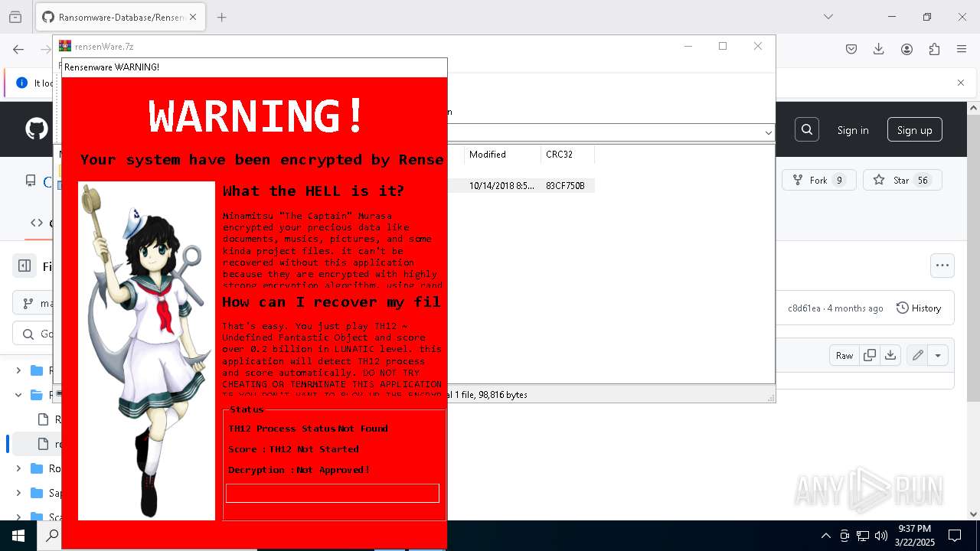Click the 'What the HELL is it?' heading
Viewport: 980px width, 551px height.
[x=313, y=191]
